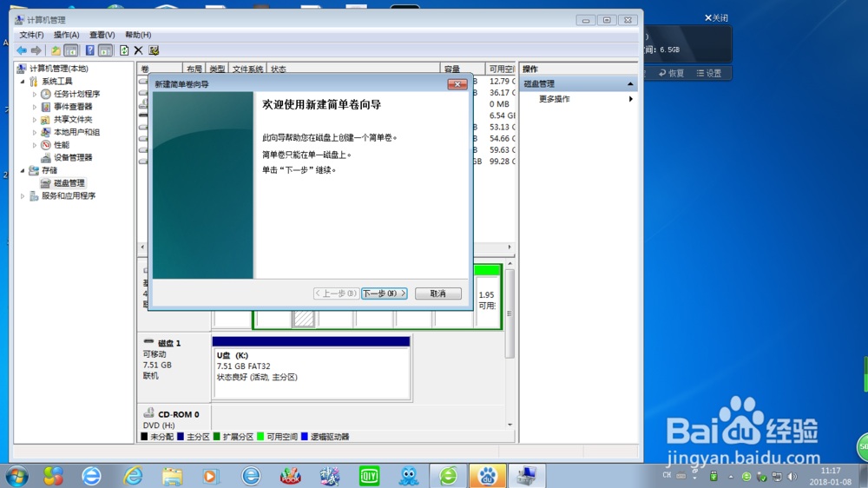
Task: Click the vertical scrollbar of the disk view
Action: (510, 313)
